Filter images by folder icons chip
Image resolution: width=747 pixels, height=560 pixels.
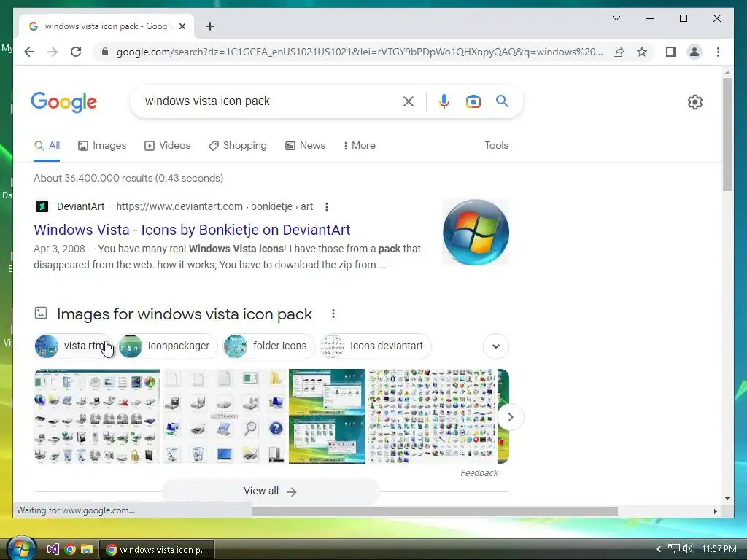268,346
